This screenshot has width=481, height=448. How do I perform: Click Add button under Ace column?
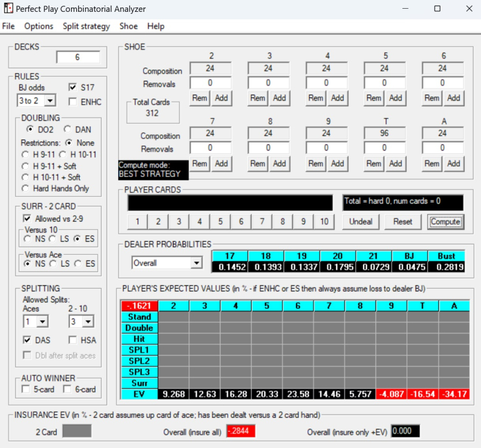454,164
